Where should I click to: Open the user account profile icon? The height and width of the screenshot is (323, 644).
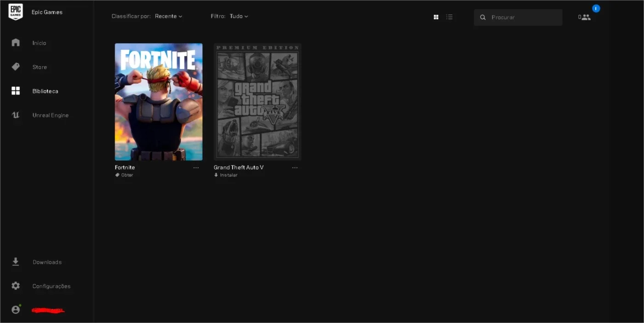click(16, 310)
